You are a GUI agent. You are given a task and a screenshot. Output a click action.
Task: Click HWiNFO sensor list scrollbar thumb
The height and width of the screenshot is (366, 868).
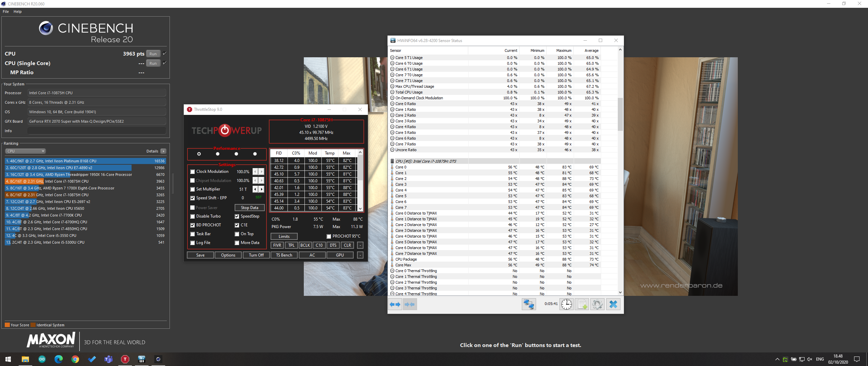[620, 114]
